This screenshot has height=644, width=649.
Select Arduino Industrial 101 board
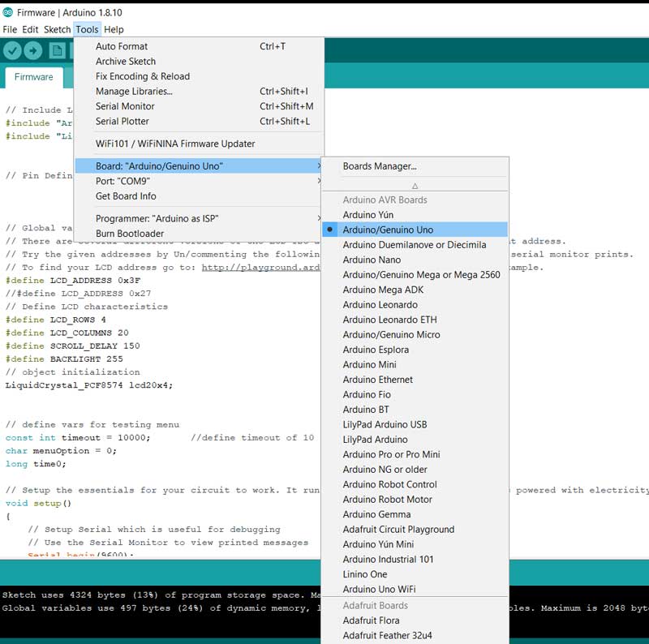point(415,559)
